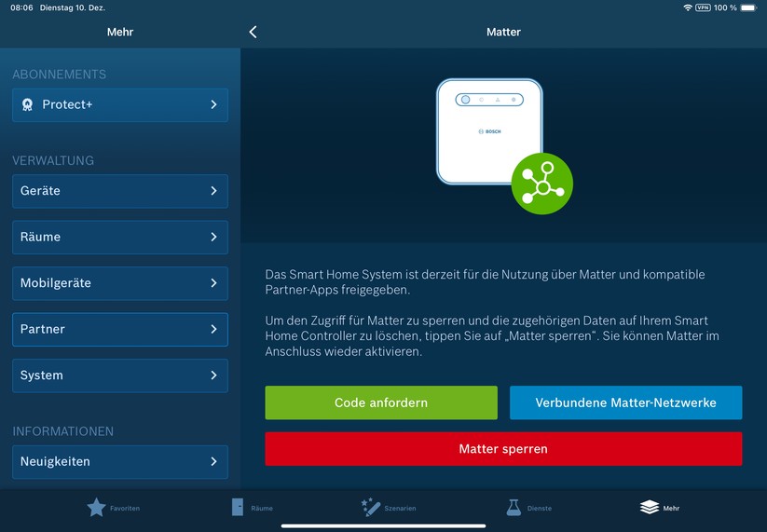767x532 pixels.
Task: Click the green Matter network icon
Action: pos(542,184)
